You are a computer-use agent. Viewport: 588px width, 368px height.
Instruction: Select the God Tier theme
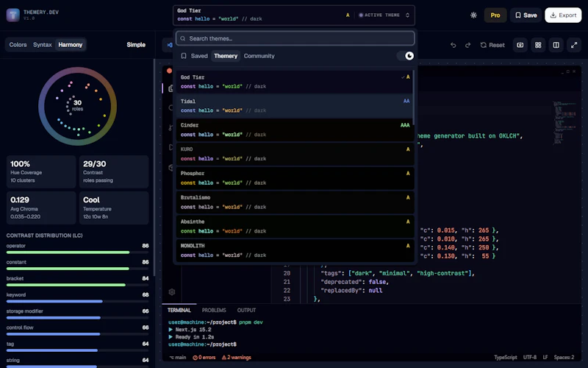pyautogui.click(x=295, y=82)
